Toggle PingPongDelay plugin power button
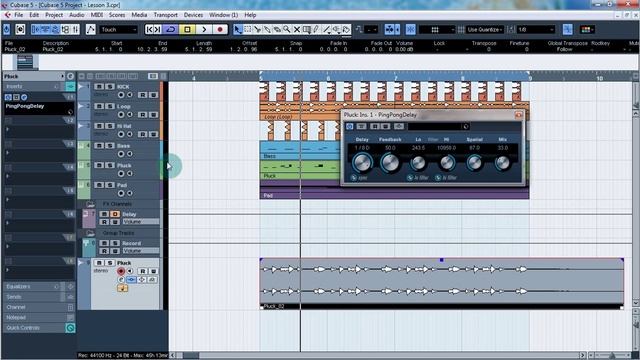 349,127
